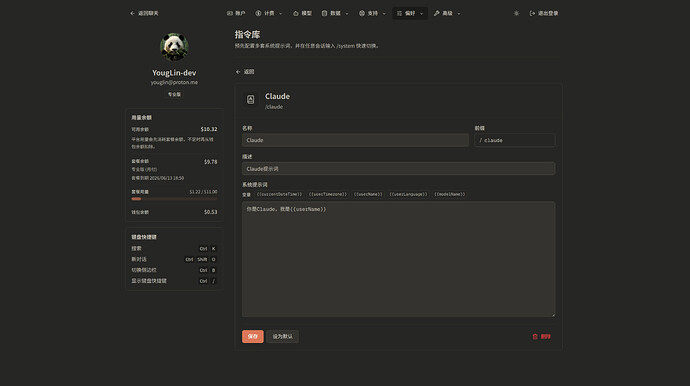Screen dimensions: 690x386
Task: Expand the chevron beside 数据
Action: coord(347,14)
